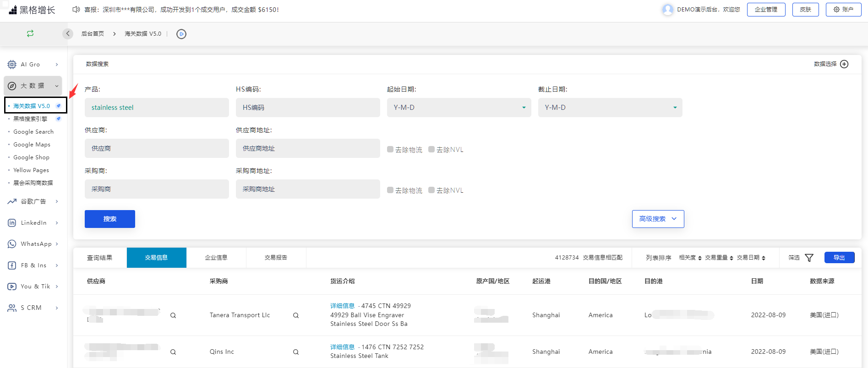
Task: Sort list by 交易日期
Action: [751, 258]
